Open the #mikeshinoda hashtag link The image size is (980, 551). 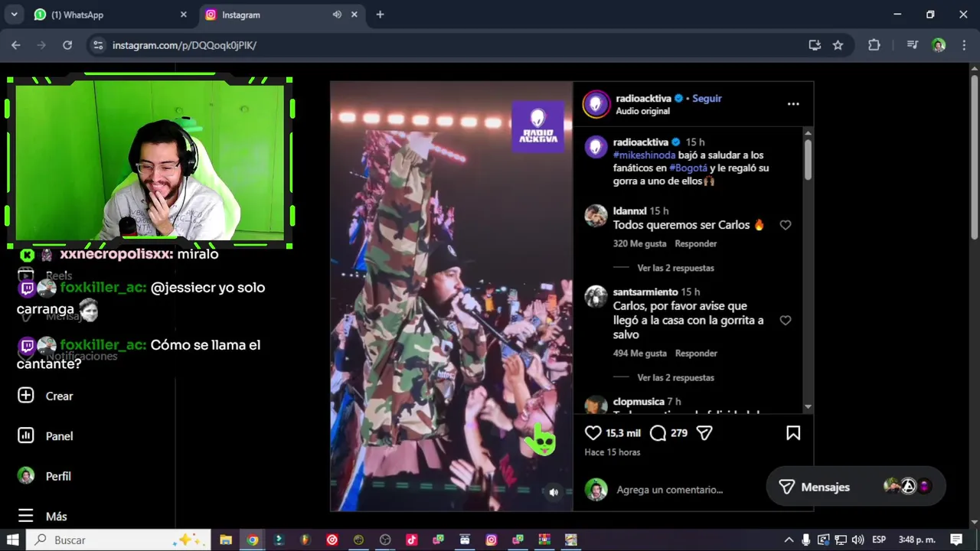pyautogui.click(x=644, y=155)
